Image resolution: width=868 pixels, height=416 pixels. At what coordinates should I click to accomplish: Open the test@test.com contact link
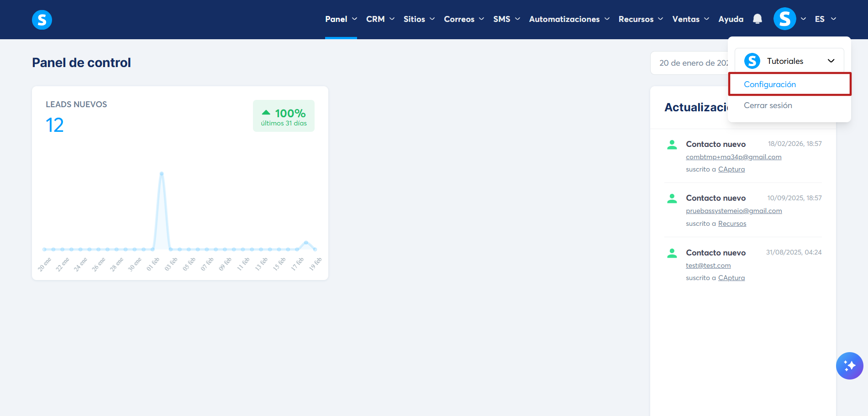pyautogui.click(x=708, y=265)
